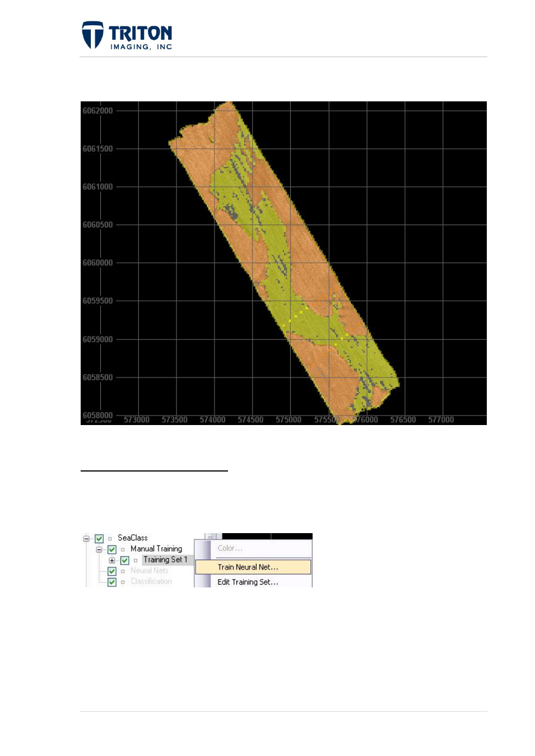Click the 6062000 northing axis label

(97, 111)
